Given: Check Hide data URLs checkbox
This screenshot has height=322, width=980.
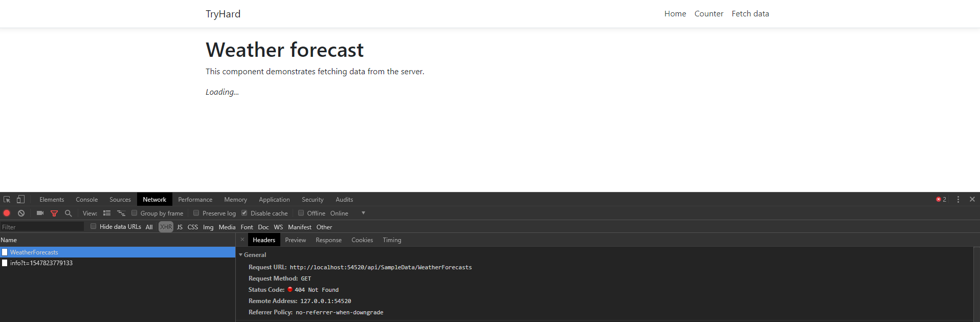Looking at the screenshot, I should click(x=94, y=226).
